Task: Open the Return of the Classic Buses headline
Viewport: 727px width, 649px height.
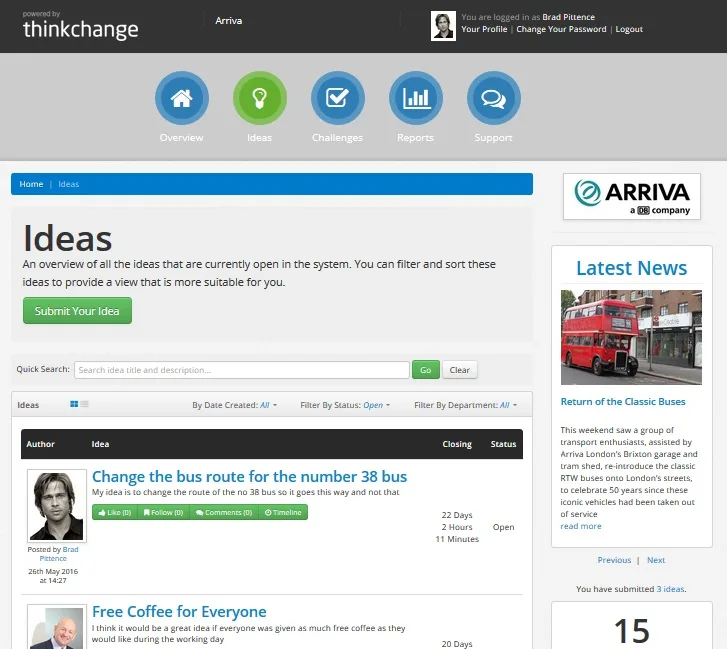Action: pos(623,401)
